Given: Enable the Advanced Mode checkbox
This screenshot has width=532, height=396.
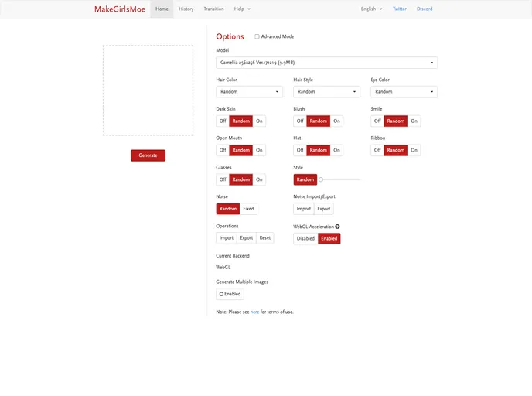Looking at the screenshot, I should point(257,36).
